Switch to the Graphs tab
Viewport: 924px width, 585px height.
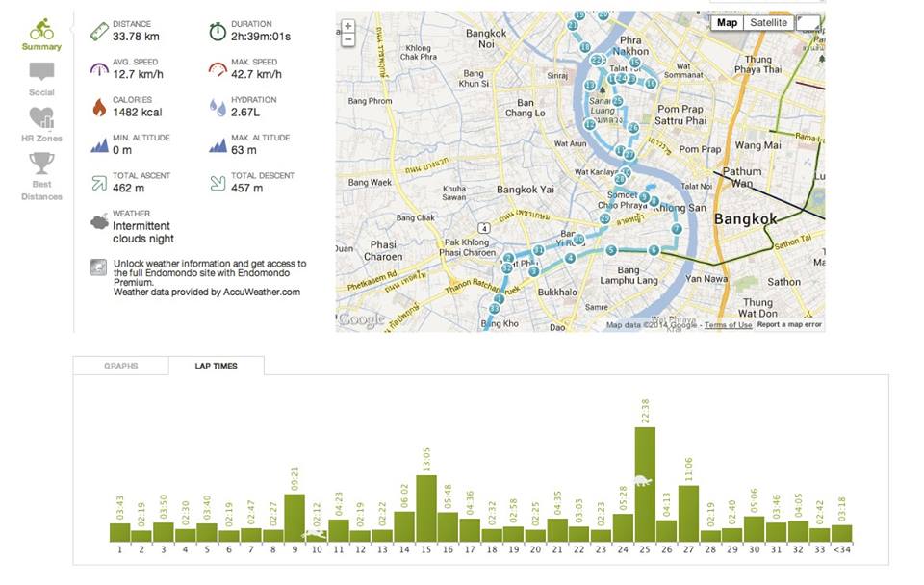[x=121, y=366]
